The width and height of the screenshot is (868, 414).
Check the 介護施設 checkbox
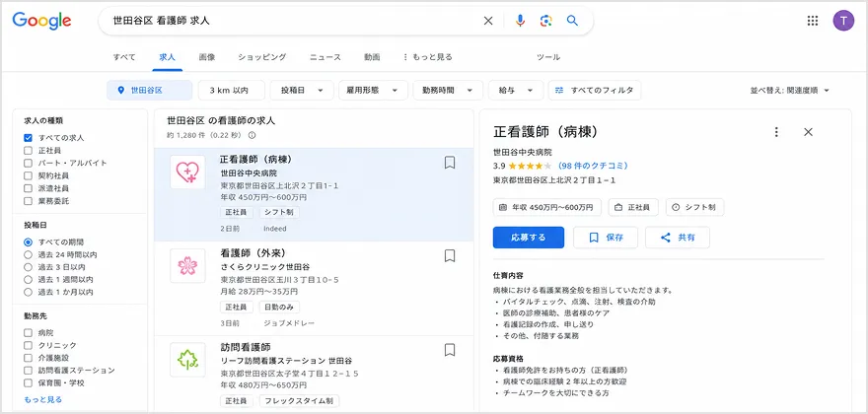pos(29,358)
